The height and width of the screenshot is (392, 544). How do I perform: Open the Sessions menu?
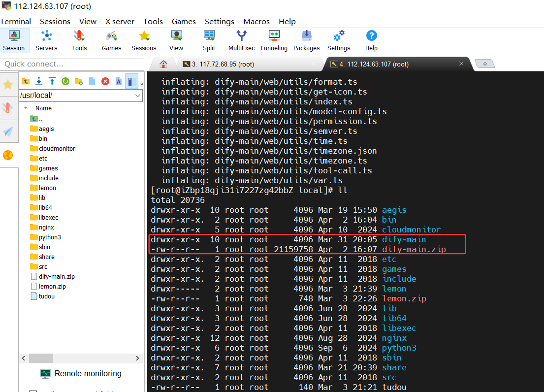[x=55, y=22]
